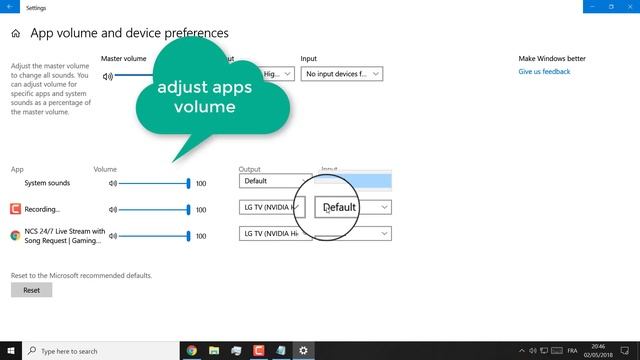The height and width of the screenshot is (360, 640).
Task: Open the Action Center notifications icon
Action: 624,351
